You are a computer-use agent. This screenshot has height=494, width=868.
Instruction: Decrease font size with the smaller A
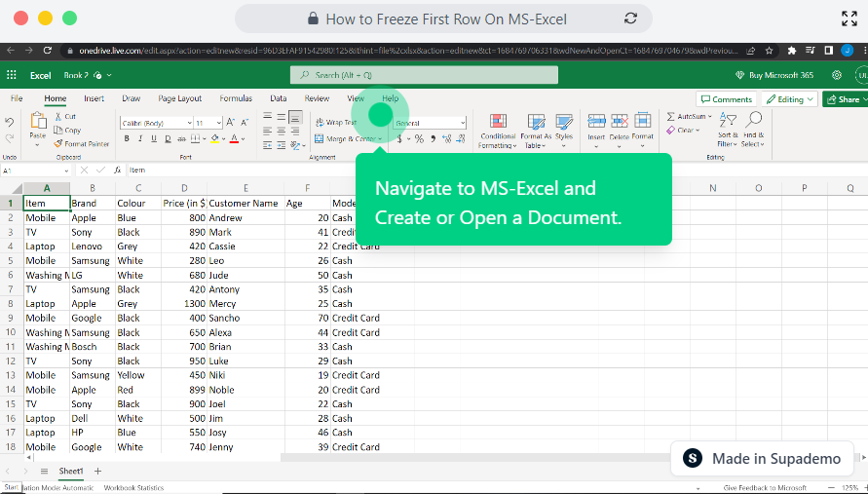(x=245, y=123)
